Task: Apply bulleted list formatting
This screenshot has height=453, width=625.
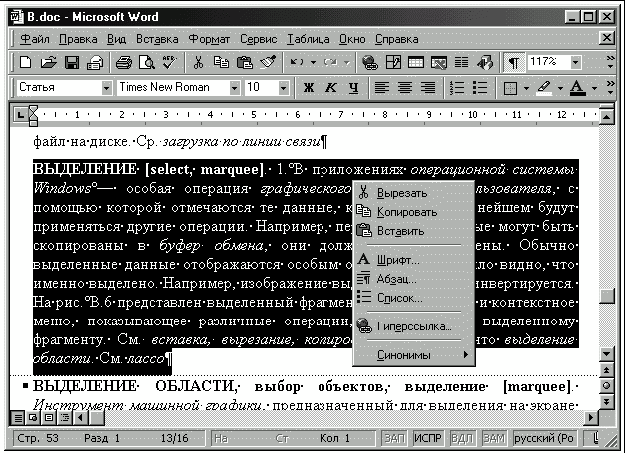Action: click(x=480, y=87)
